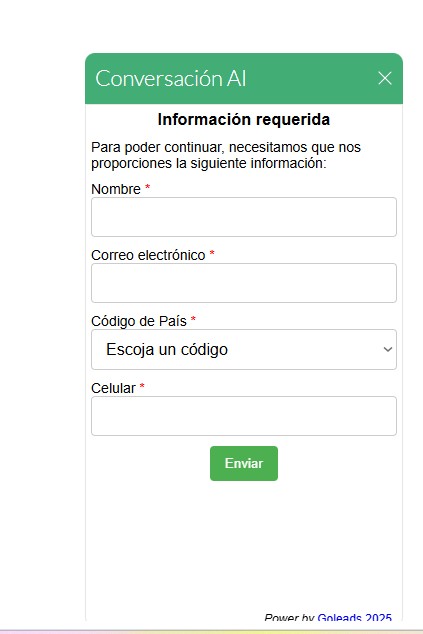The image size is (423, 634).
Task: Expand country code list via chevron arrow
Action: [387, 349]
